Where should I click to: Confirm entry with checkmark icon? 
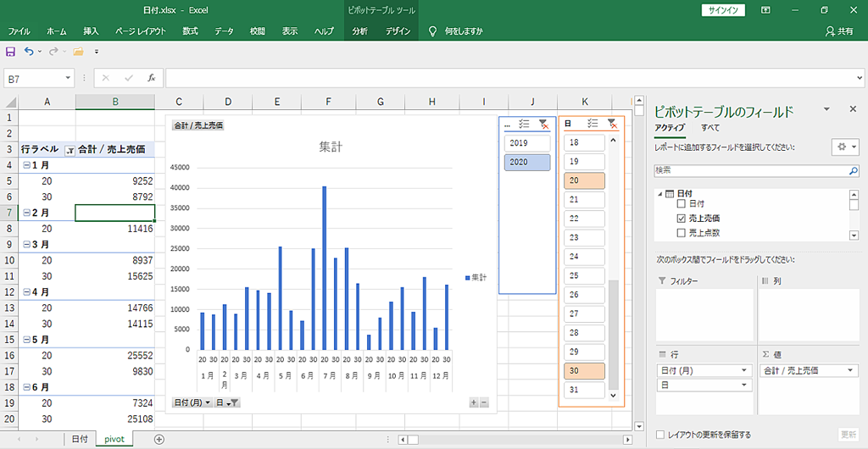(129, 78)
